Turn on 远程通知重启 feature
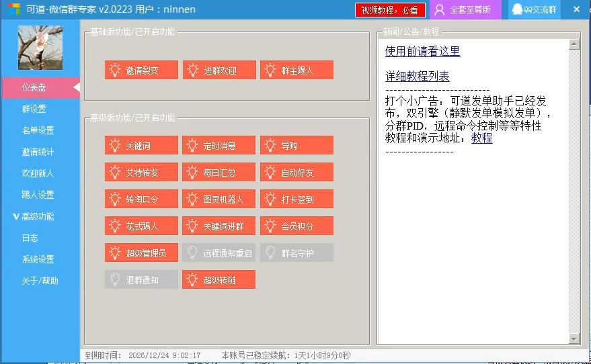Image resolution: width=591 pixels, height=364 pixels. (219, 253)
